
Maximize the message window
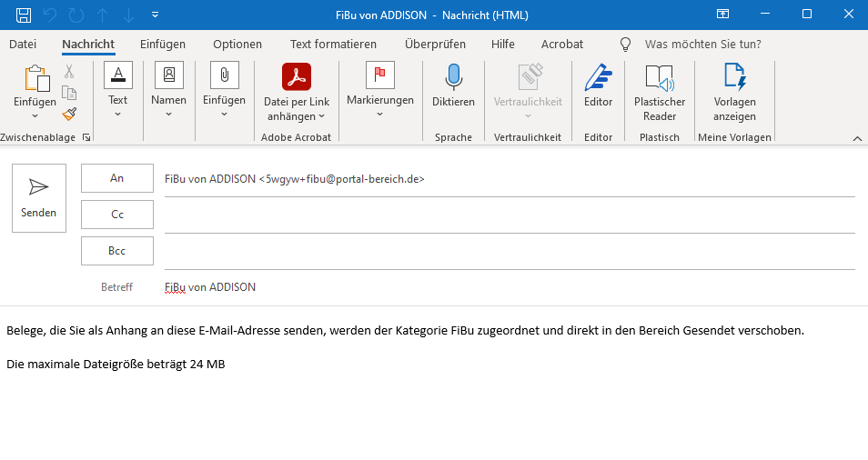point(807,15)
